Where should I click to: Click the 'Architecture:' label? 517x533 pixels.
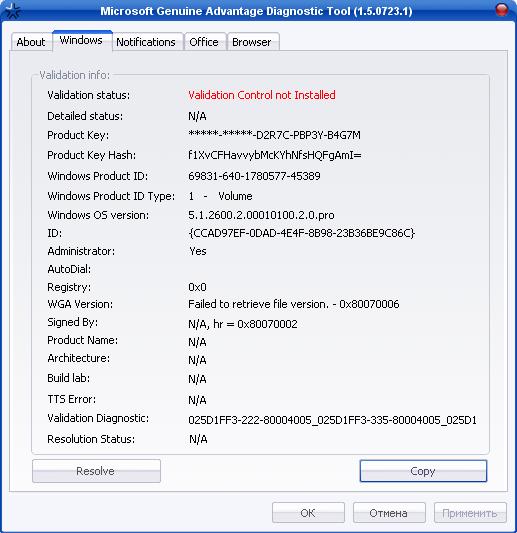(79, 358)
